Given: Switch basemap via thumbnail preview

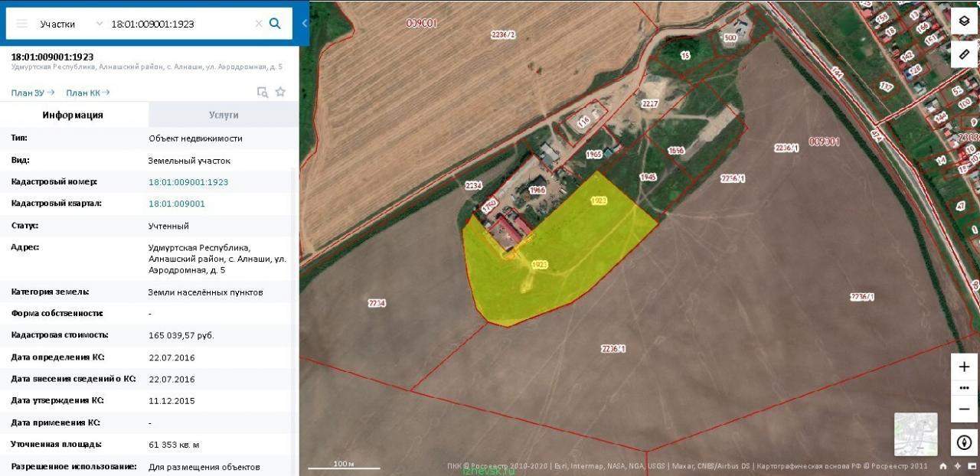Looking at the screenshot, I should [916, 434].
